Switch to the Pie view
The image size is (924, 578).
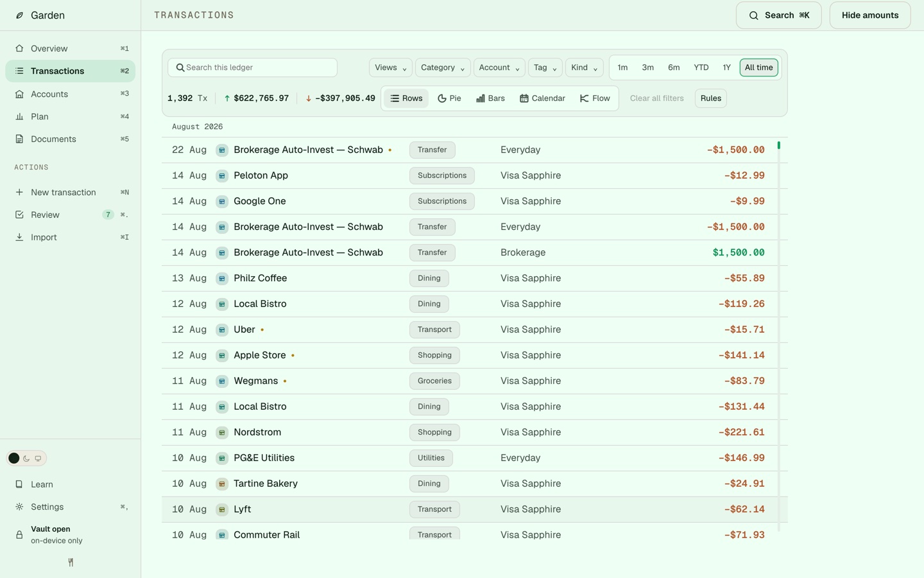[x=449, y=98]
